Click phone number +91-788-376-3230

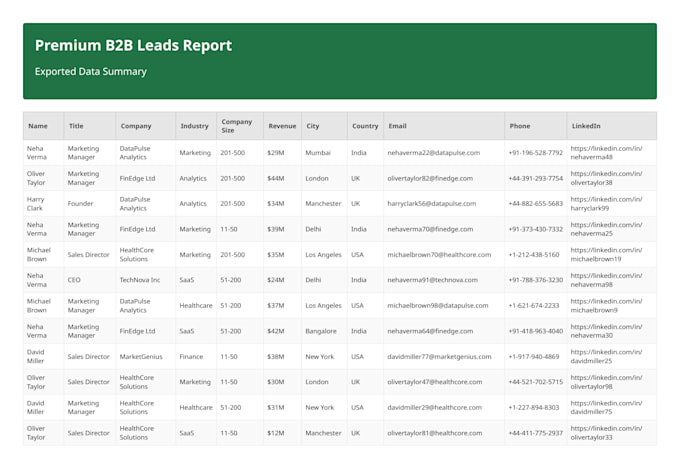pyautogui.click(x=536, y=280)
